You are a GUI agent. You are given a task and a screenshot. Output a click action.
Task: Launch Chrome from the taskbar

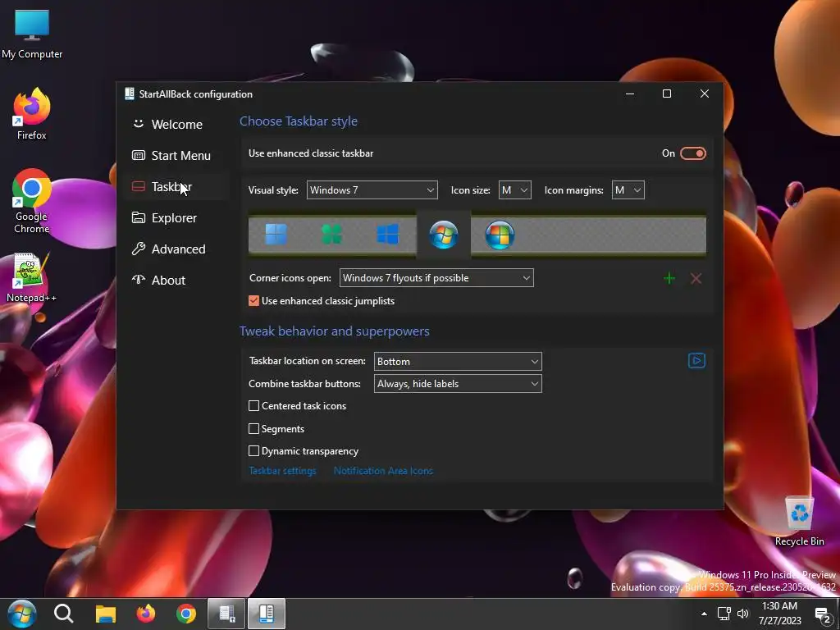(186, 614)
